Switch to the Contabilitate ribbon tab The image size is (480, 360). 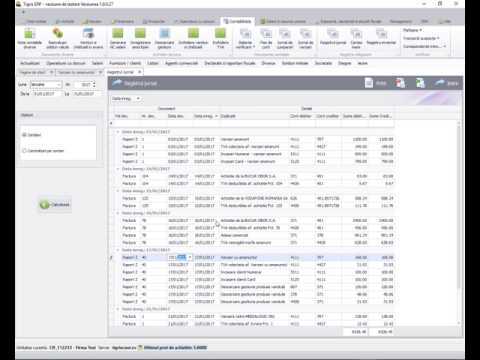237,21
